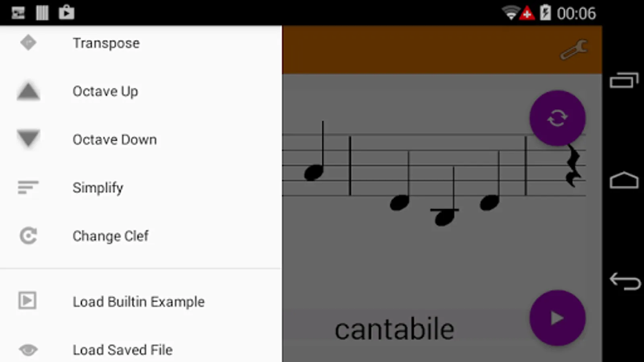This screenshot has height=362, width=644.
Task: Select the Transpose menu entry
Action: click(x=106, y=43)
